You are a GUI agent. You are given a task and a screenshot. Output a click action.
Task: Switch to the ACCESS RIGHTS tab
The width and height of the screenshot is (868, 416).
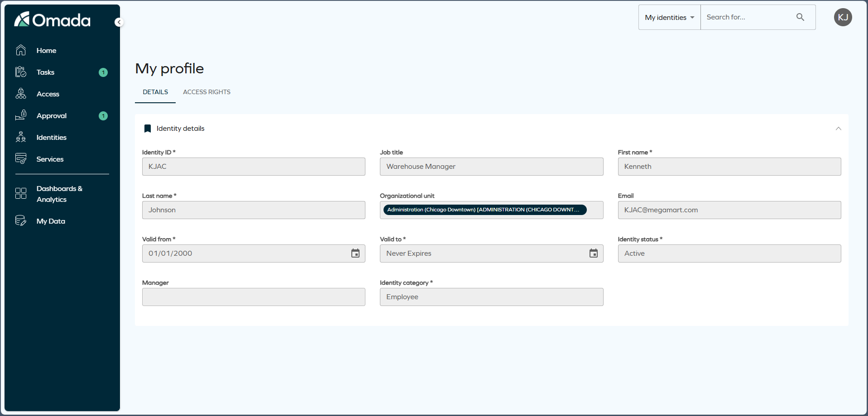[206, 92]
